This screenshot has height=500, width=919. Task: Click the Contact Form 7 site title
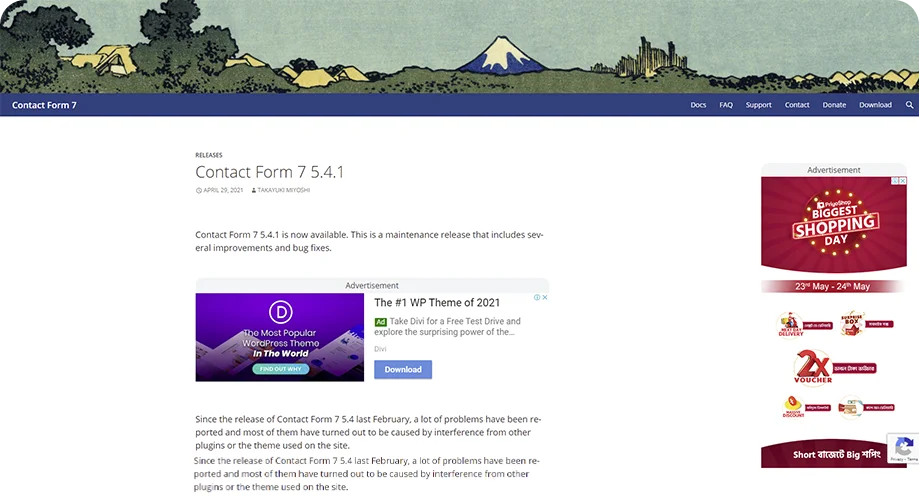45,105
